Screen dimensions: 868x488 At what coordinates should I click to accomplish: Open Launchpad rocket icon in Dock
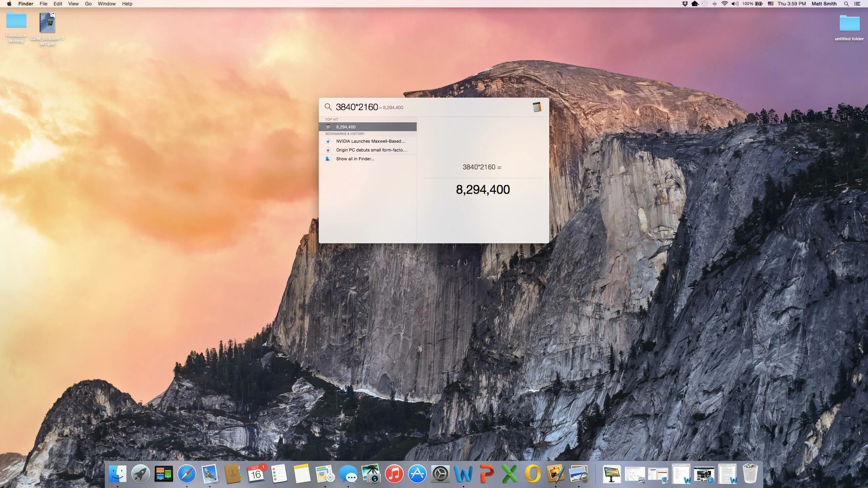[140, 473]
